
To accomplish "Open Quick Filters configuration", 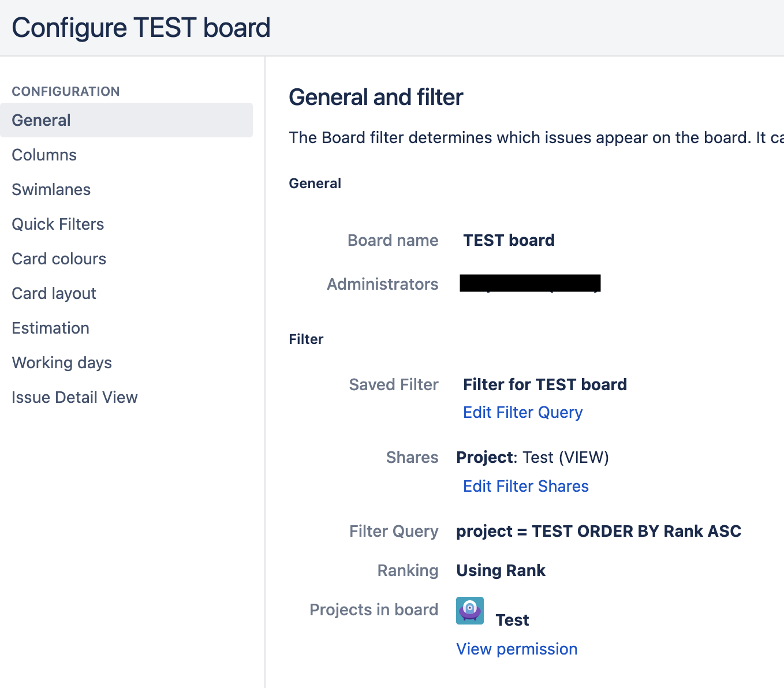I will tap(58, 224).
